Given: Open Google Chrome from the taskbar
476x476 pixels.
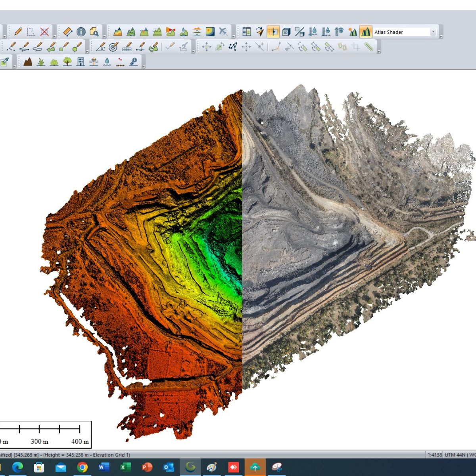Looking at the screenshot, I should (x=82, y=467).
